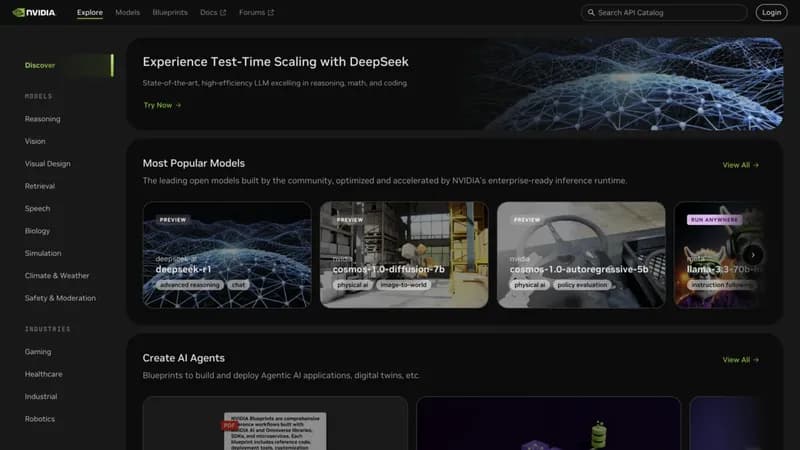The height and width of the screenshot is (450, 800).
Task: Open the cosmos-1.0-diffusion-7b model card
Action: 404,255
